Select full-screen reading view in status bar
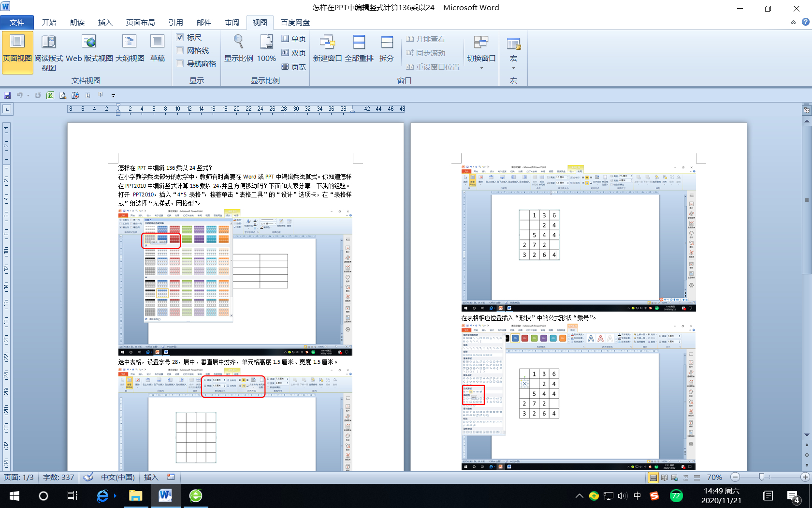 pyautogui.click(x=665, y=478)
